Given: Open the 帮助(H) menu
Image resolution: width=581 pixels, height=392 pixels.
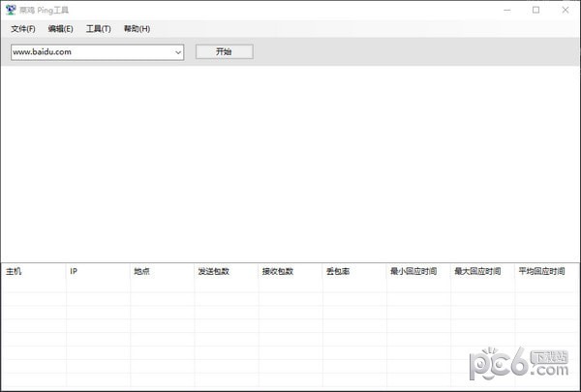Looking at the screenshot, I should (x=137, y=29).
